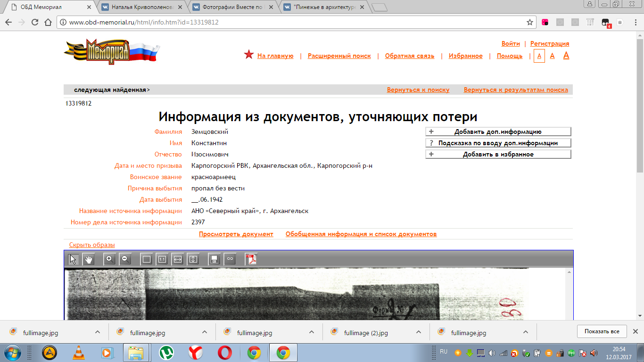Image resolution: width=644 pixels, height=362 pixels.
Task: Open Chrome's three-dot menu
Action: click(x=635, y=22)
